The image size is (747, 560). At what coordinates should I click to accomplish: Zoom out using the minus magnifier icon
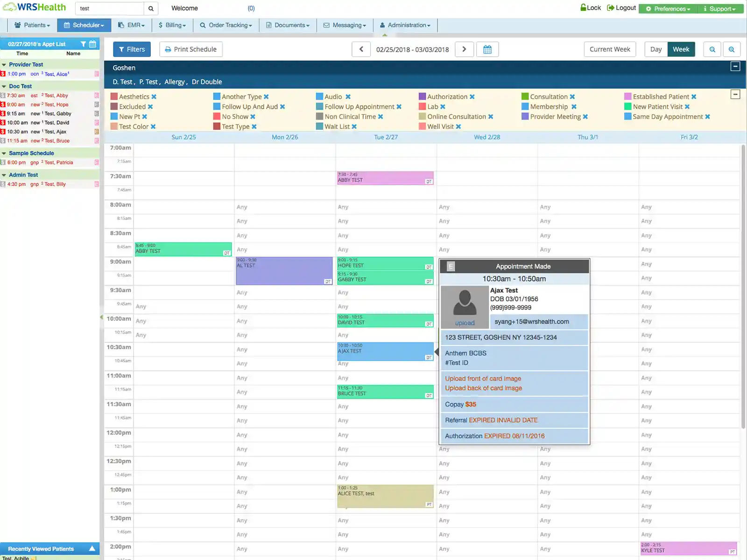712,49
